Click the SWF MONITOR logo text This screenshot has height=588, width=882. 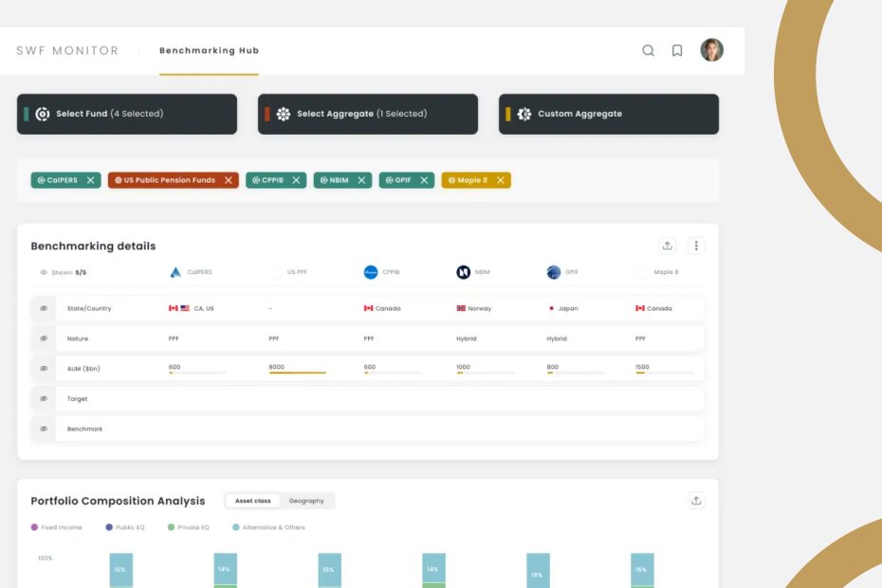click(67, 51)
